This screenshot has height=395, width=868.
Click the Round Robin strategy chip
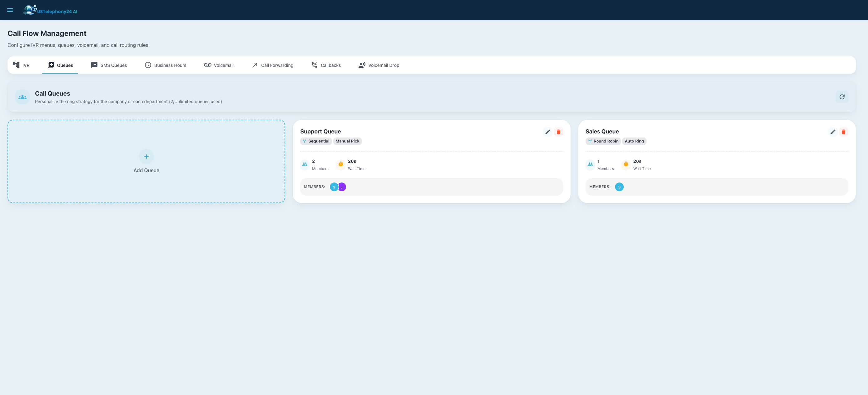pyautogui.click(x=603, y=141)
